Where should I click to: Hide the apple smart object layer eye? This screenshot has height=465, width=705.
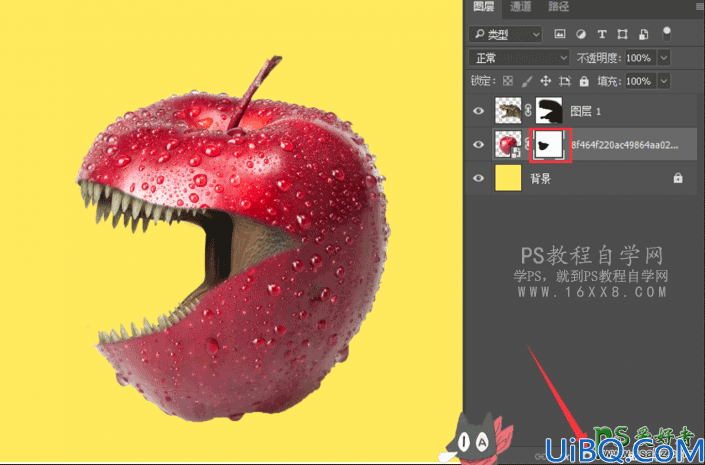pyautogui.click(x=478, y=144)
